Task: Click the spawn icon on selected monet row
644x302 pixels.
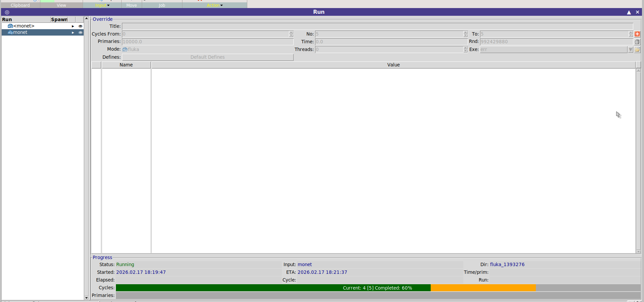Action: pyautogui.click(x=80, y=33)
